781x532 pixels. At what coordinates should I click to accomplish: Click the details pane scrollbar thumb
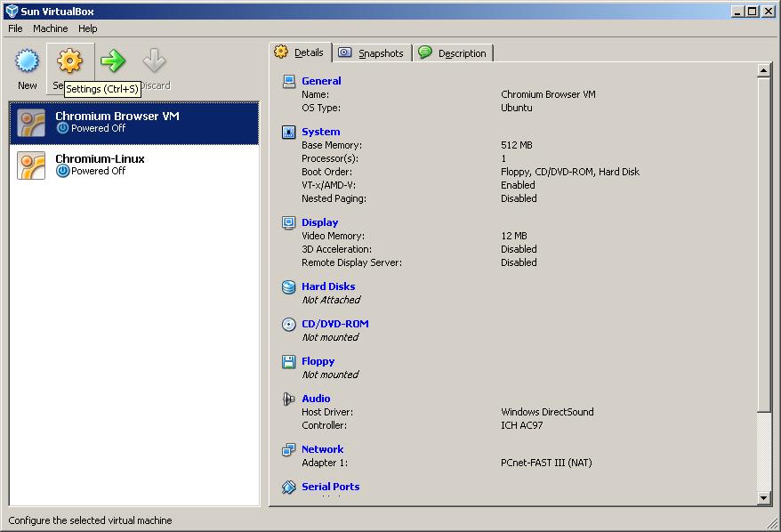point(763,245)
